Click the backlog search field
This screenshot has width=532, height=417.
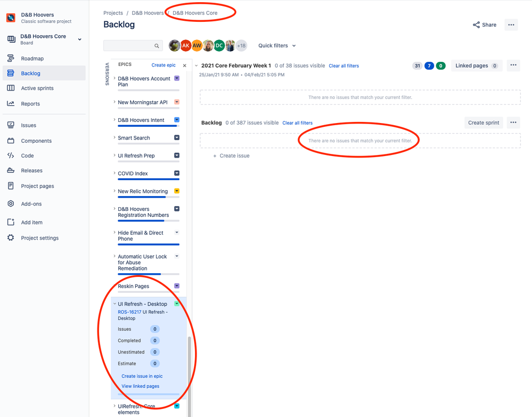(x=133, y=45)
